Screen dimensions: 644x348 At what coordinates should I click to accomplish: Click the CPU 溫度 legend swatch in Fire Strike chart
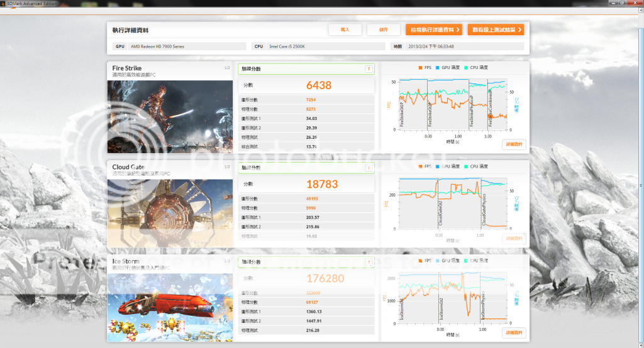[466, 68]
